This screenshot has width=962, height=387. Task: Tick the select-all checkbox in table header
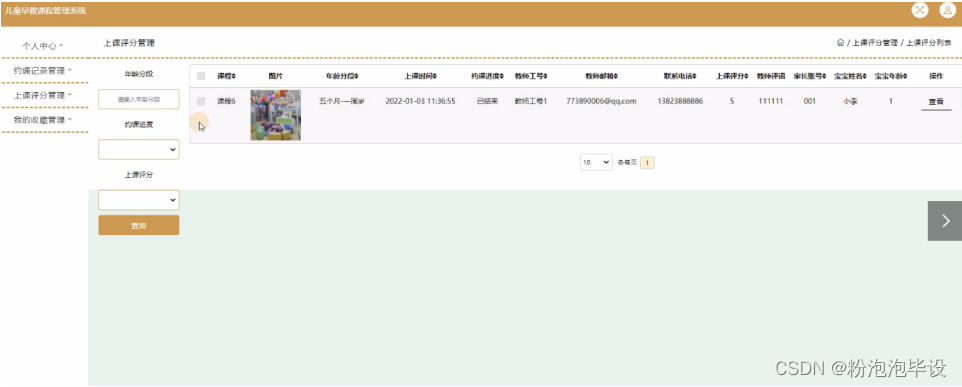coord(201,76)
